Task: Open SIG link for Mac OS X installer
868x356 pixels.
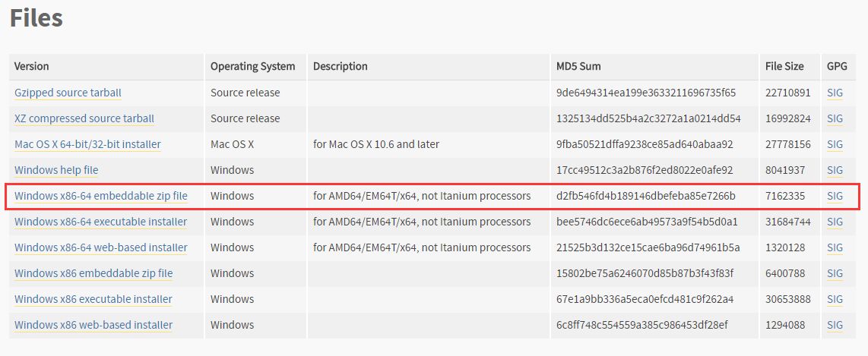Action: click(x=835, y=144)
